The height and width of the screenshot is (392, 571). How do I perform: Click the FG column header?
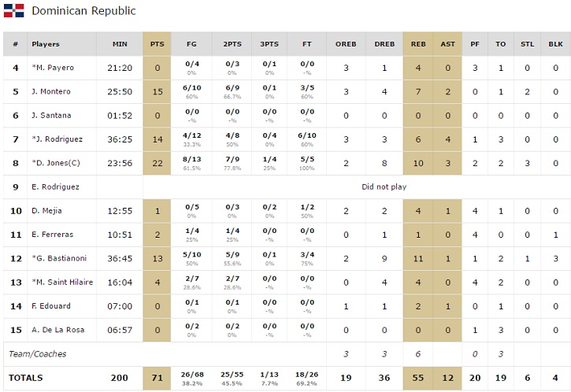pyautogui.click(x=191, y=44)
